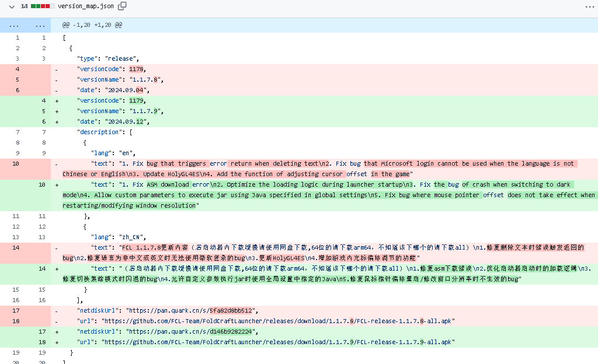598x364 pixels.
Task: Expand hidden lines via left ellipsis
Action: pyautogui.click(x=15, y=26)
